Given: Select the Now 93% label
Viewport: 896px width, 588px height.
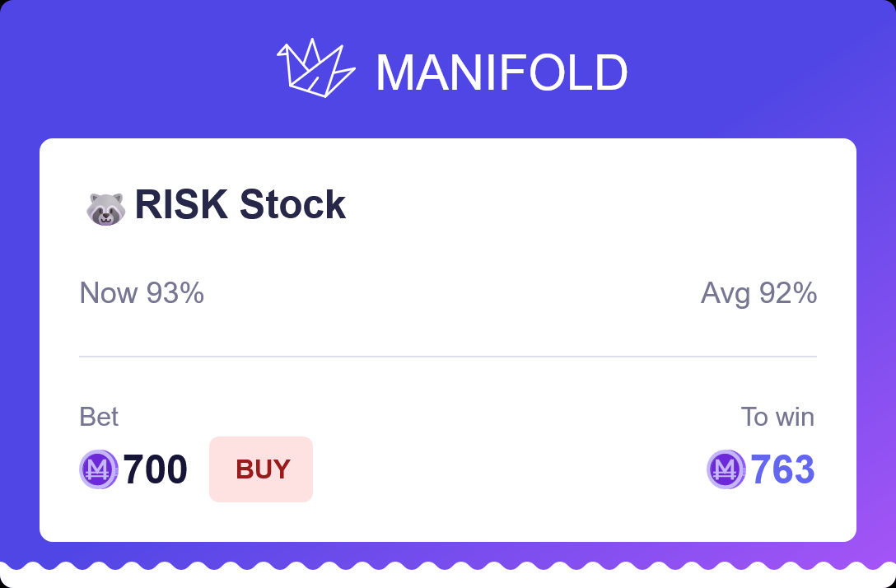Looking at the screenshot, I should (x=142, y=293).
